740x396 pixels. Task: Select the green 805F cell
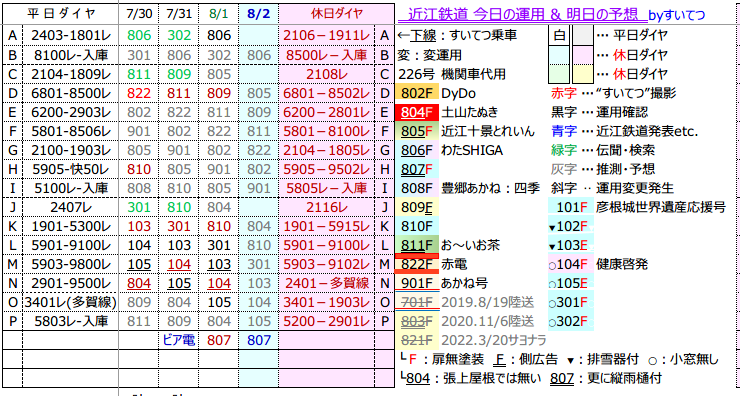(x=417, y=131)
